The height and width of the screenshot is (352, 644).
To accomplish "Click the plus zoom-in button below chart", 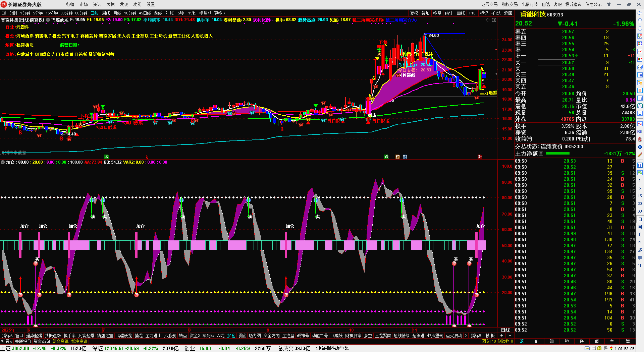I will click(x=502, y=336).
